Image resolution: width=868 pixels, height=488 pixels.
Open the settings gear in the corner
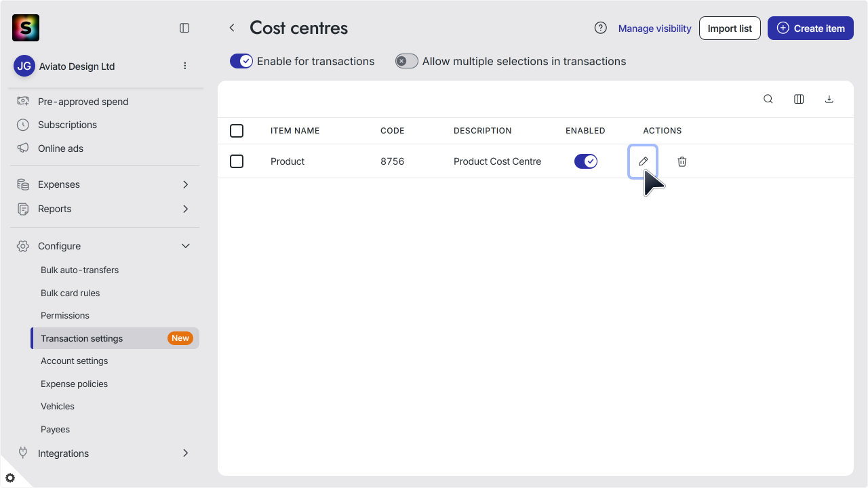pos(10,478)
